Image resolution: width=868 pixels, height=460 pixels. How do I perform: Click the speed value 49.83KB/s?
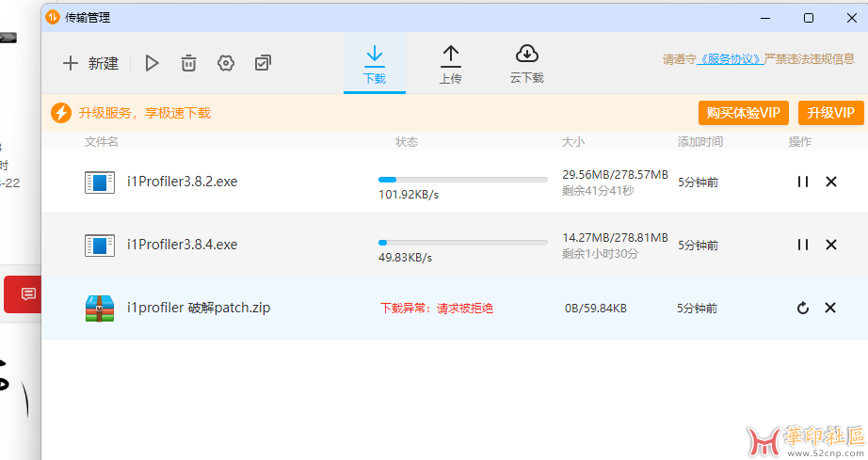click(x=405, y=258)
